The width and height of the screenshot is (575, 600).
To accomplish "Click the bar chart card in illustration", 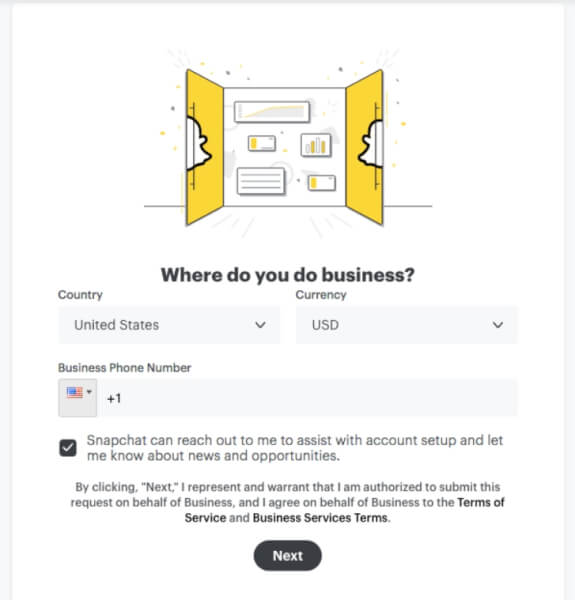I will [x=316, y=145].
